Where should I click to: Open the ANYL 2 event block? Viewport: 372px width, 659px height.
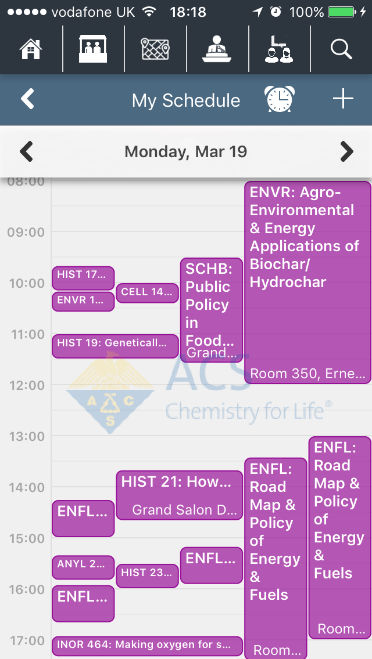83,567
